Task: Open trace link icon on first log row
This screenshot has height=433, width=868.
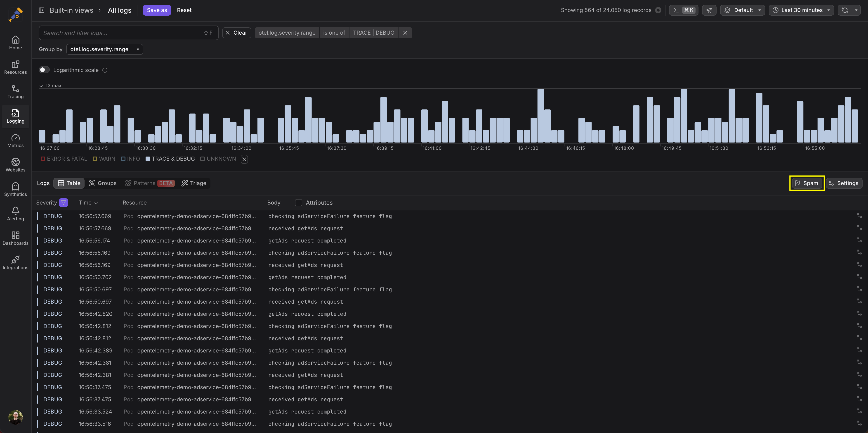Action: [859, 216]
